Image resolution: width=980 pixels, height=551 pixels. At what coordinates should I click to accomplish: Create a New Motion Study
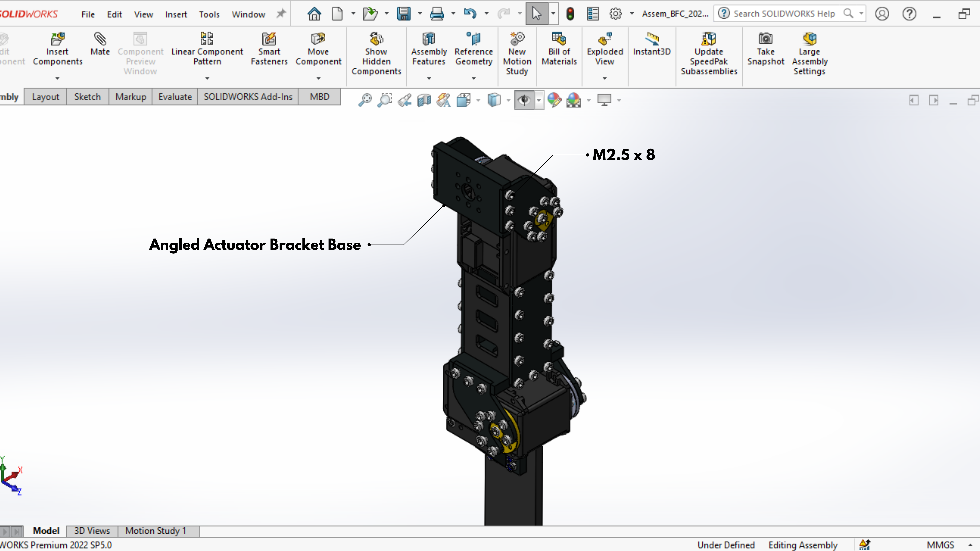click(517, 54)
